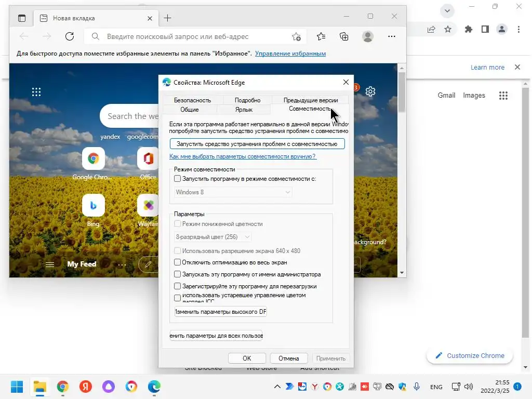532x399 pixels.
Task: Click the Edge refresh button
Action: pos(70,36)
